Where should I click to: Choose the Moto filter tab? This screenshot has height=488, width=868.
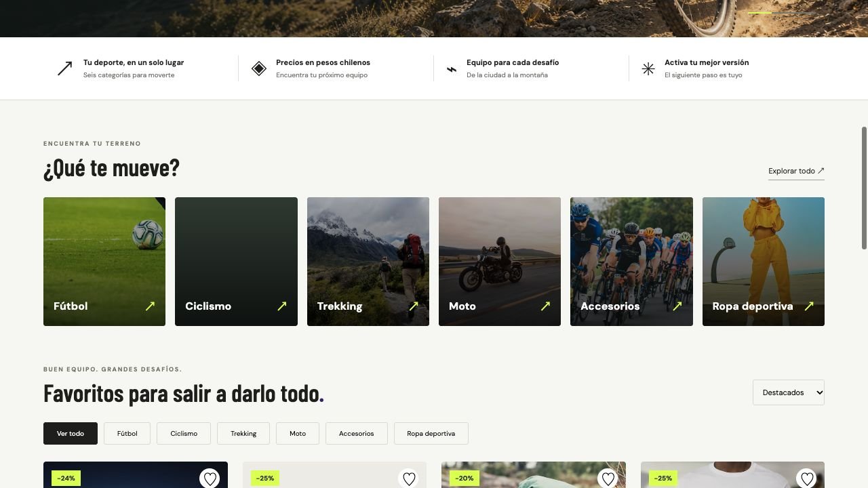pos(298,434)
